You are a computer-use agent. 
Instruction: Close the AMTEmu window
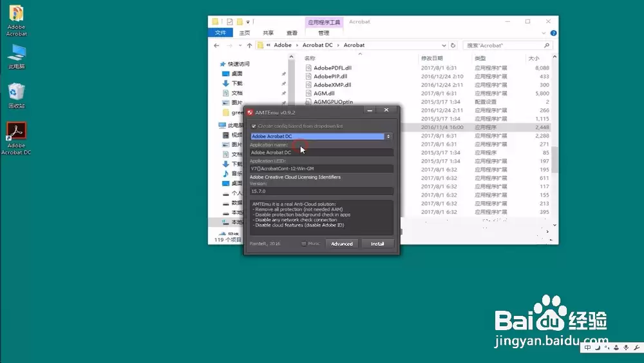[386, 110]
